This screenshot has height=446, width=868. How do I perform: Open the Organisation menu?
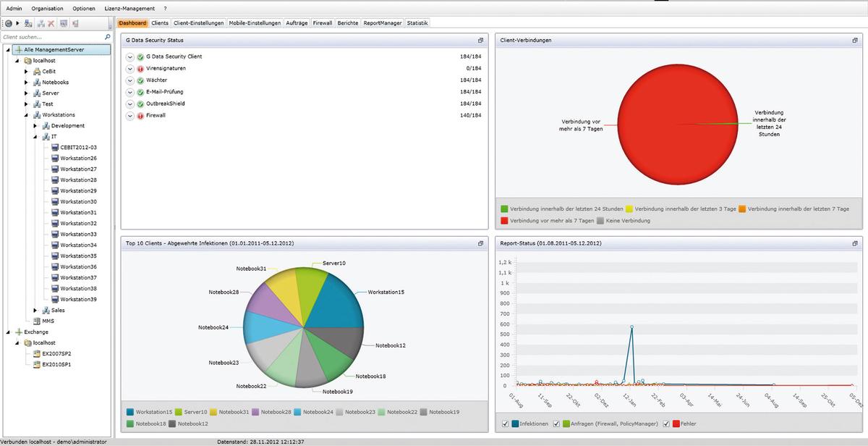coord(47,8)
